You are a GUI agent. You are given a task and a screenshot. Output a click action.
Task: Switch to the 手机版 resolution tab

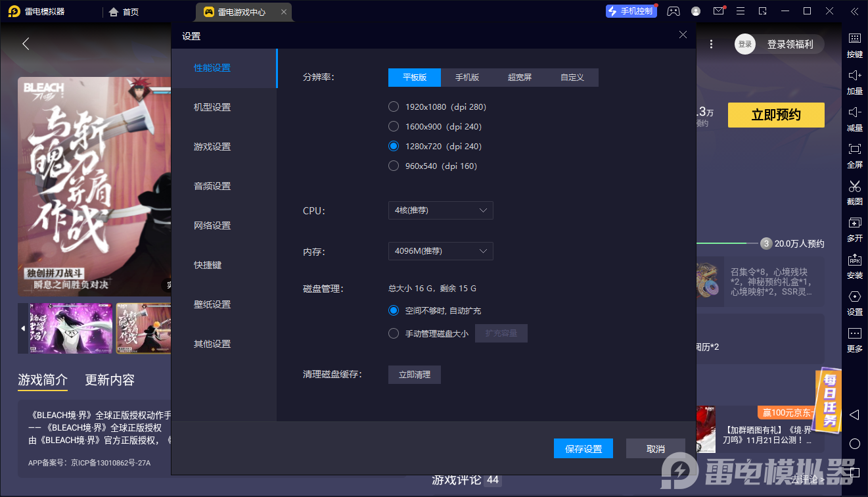coord(467,77)
